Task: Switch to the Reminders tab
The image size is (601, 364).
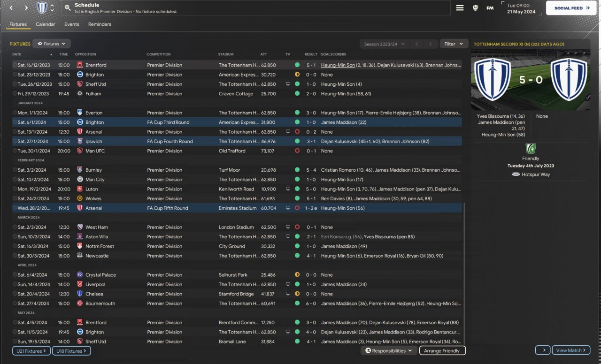Action: 100,24
